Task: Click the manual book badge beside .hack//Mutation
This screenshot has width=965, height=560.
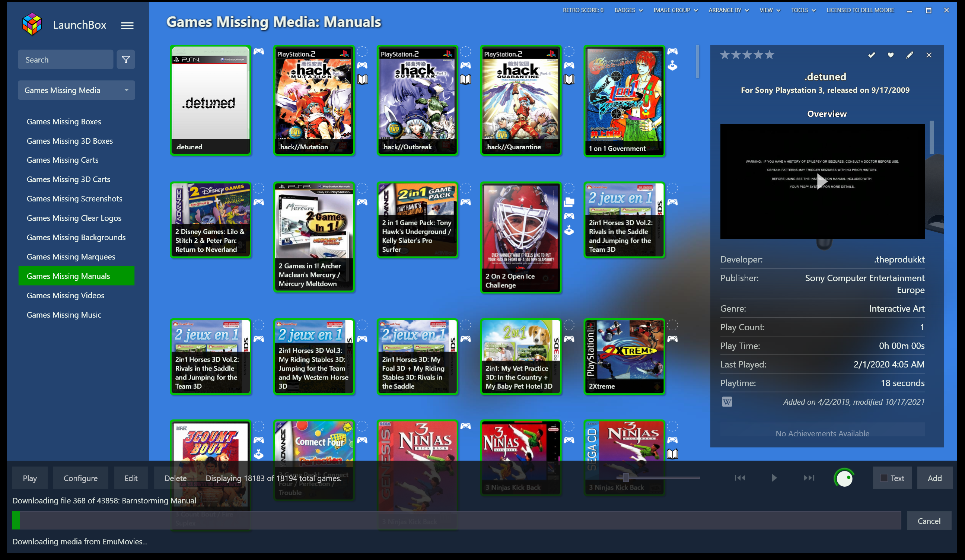Action: click(362, 79)
